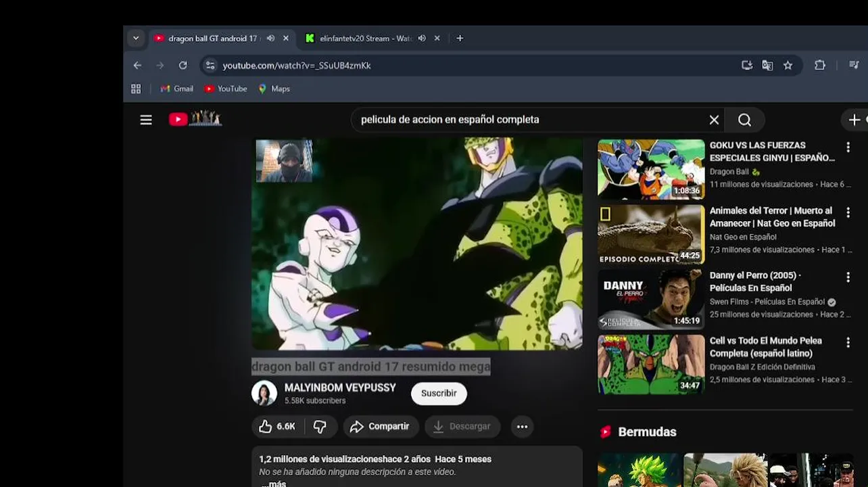Open Danny el Perro video thumbnail

click(x=651, y=300)
